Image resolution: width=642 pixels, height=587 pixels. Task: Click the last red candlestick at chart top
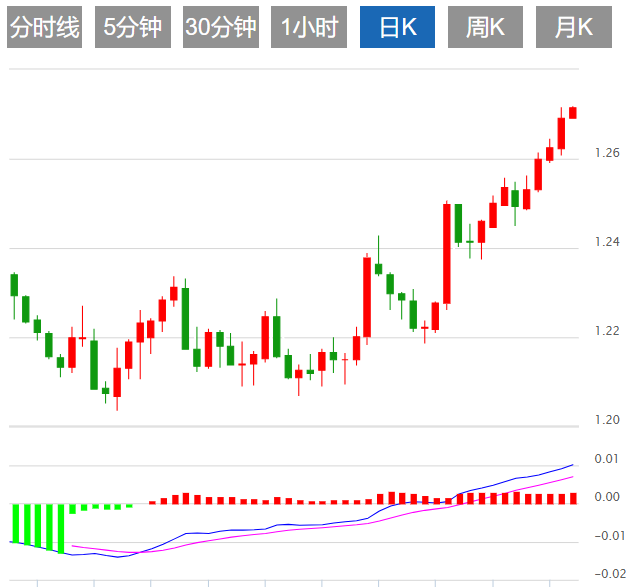(x=573, y=113)
